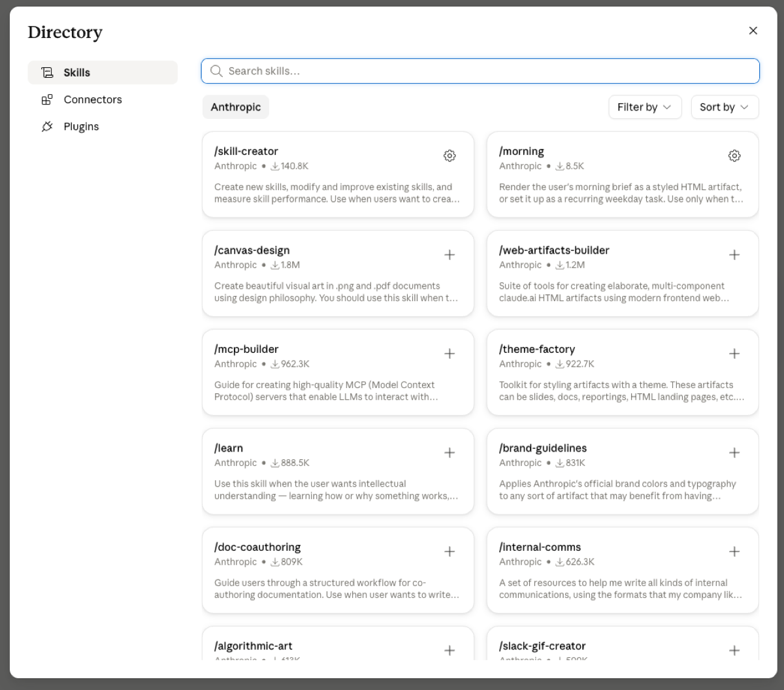Open the /web-artifacts-builder skill title
784x690 pixels.
tap(554, 250)
